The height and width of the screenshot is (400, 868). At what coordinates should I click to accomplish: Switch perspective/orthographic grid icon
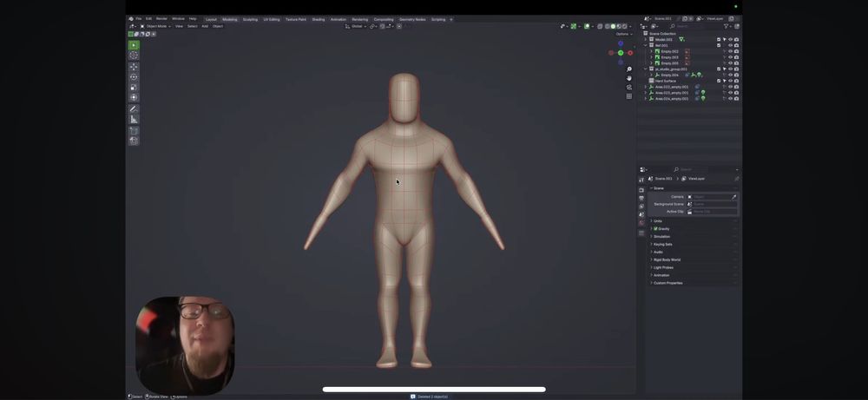pyautogui.click(x=629, y=95)
